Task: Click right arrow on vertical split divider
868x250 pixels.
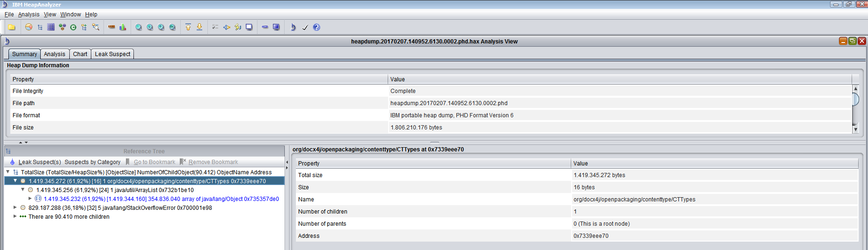Action: [x=287, y=168]
